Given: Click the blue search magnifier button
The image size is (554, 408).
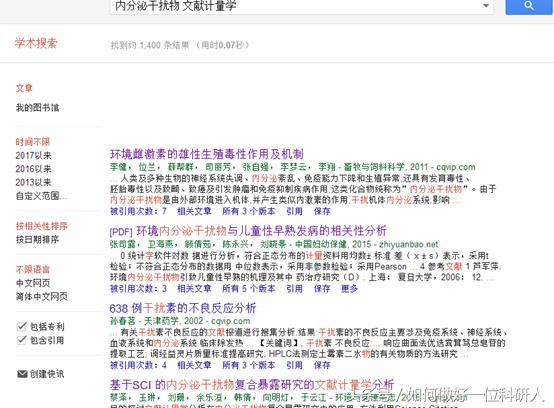Looking at the screenshot, I should [529, 6].
